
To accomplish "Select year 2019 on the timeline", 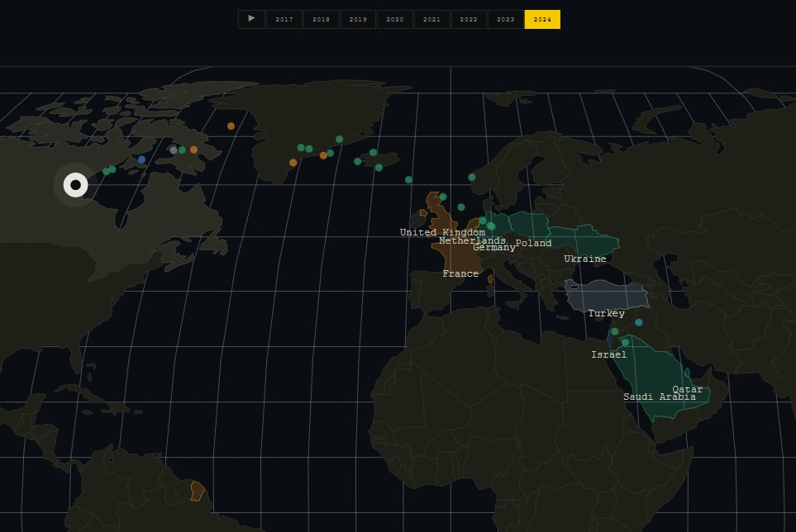I will (357, 19).
